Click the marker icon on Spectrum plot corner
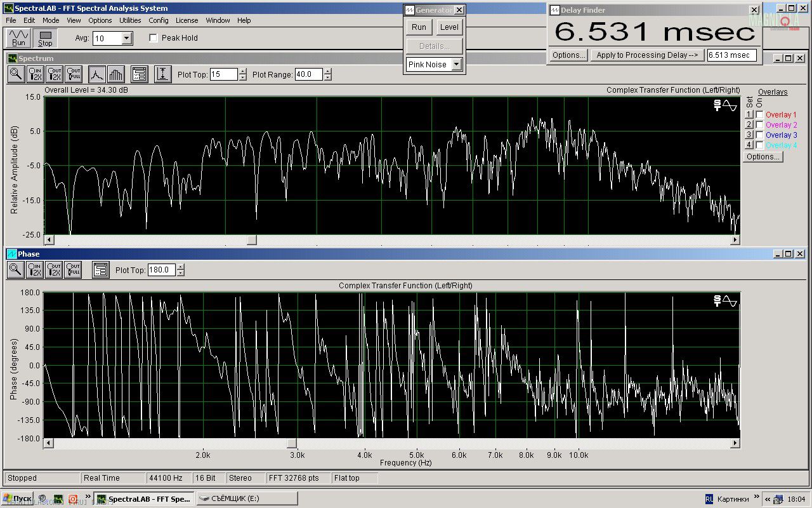 pos(725,105)
